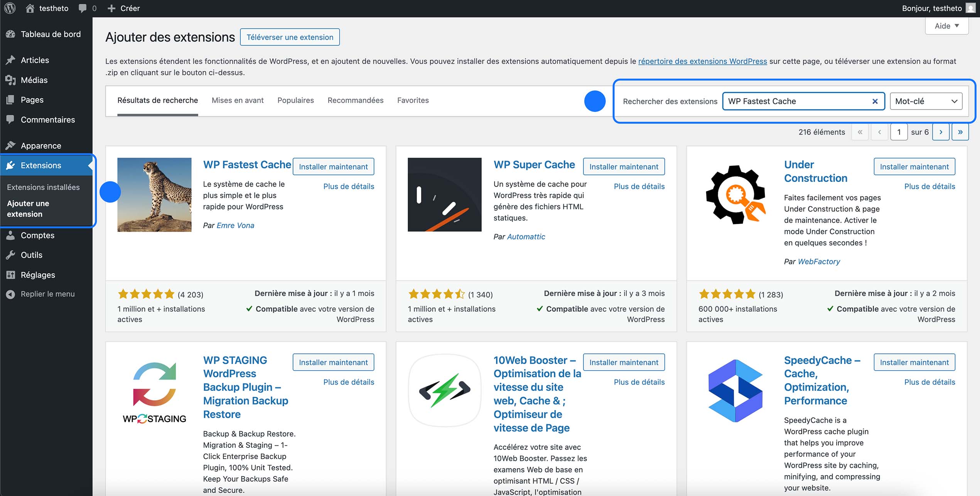Select the Tableau de bord dashboard icon
The width and height of the screenshot is (980, 496).
tap(10, 34)
